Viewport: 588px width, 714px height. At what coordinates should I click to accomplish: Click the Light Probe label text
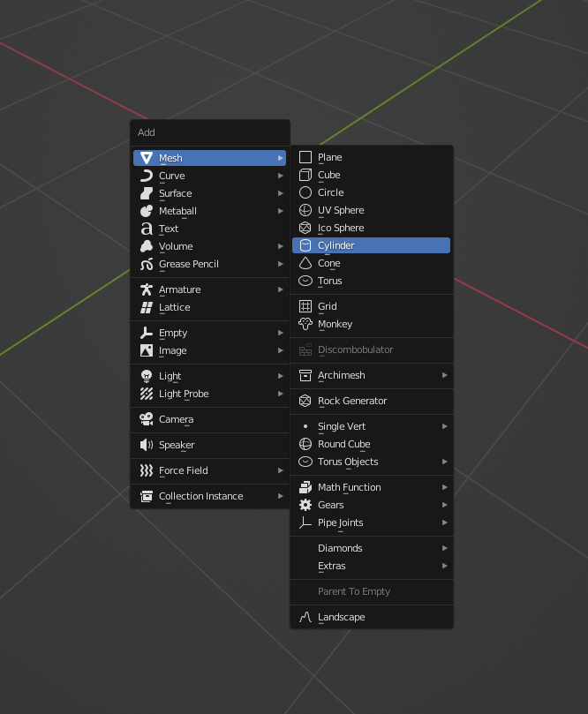(x=184, y=394)
